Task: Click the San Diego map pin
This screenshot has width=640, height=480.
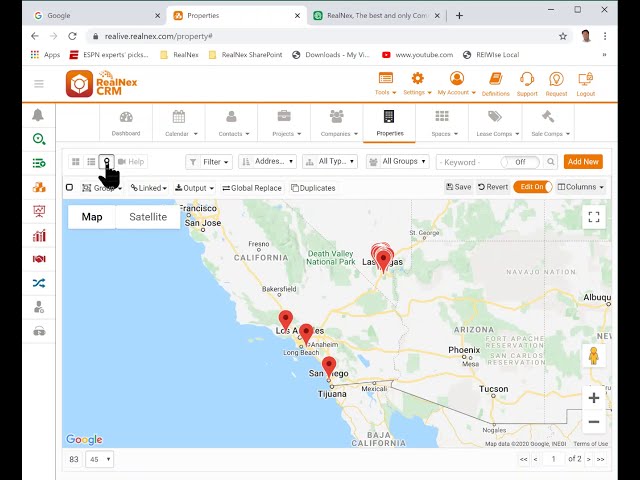Action: click(329, 366)
